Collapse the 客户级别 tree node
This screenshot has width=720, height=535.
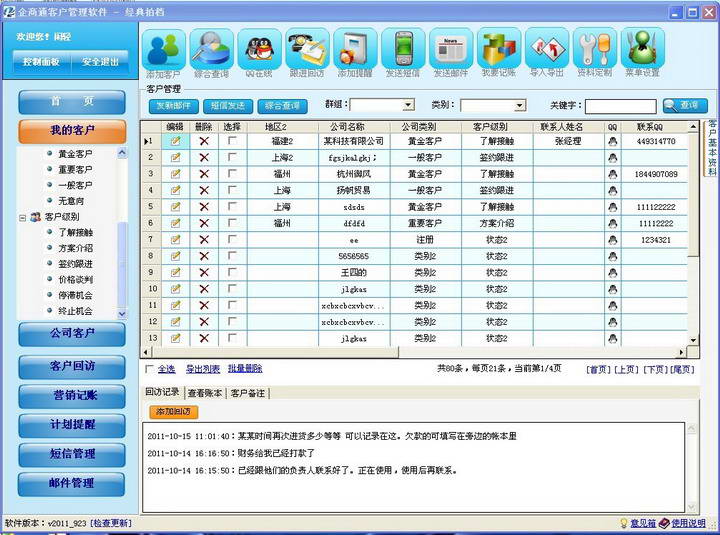(22, 217)
